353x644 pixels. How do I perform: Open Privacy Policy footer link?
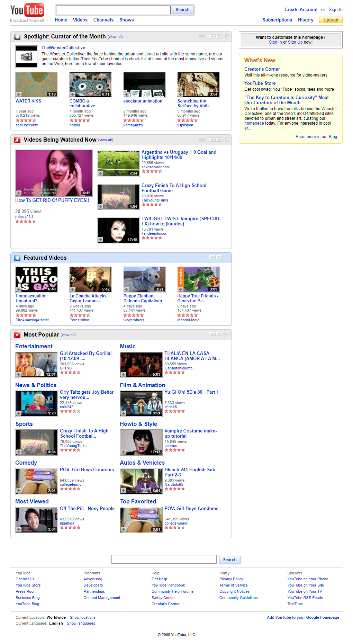point(231,579)
